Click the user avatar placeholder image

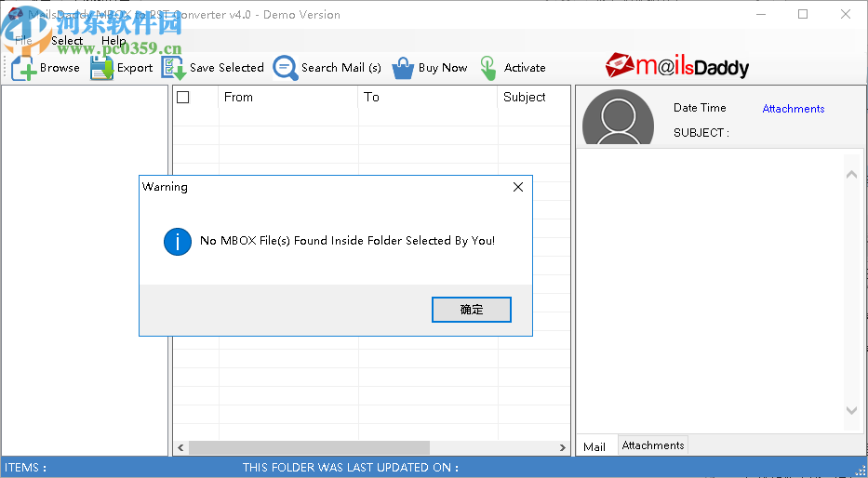tap(618, 117)
